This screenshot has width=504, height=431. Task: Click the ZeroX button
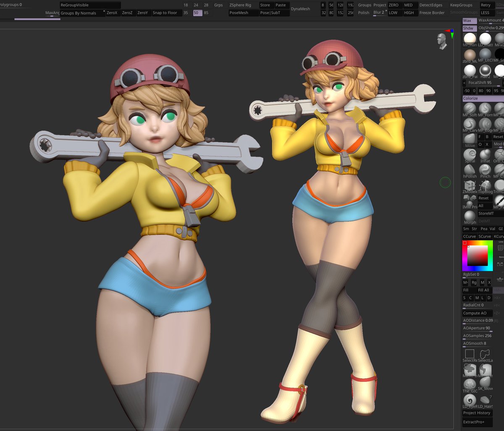[112, 13]
